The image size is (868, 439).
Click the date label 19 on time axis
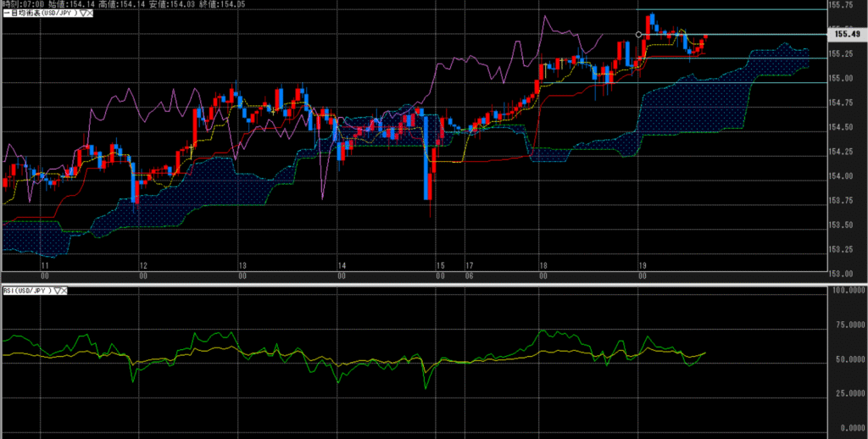(642, 265)
